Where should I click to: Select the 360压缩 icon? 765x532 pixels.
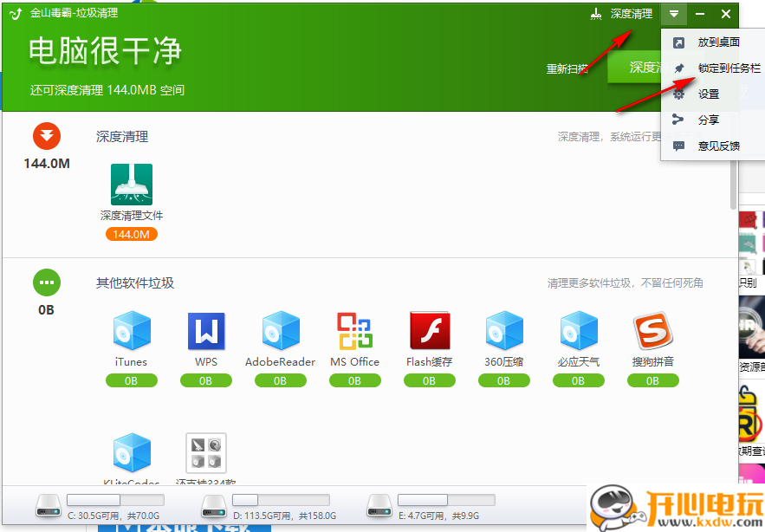tap(504, 330)
